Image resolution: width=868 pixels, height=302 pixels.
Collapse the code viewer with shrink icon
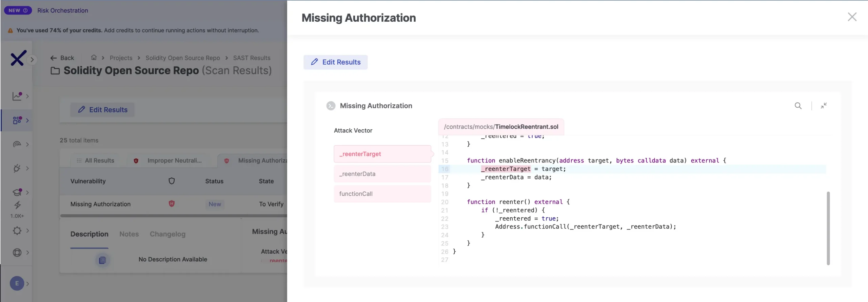coord(824,106)
